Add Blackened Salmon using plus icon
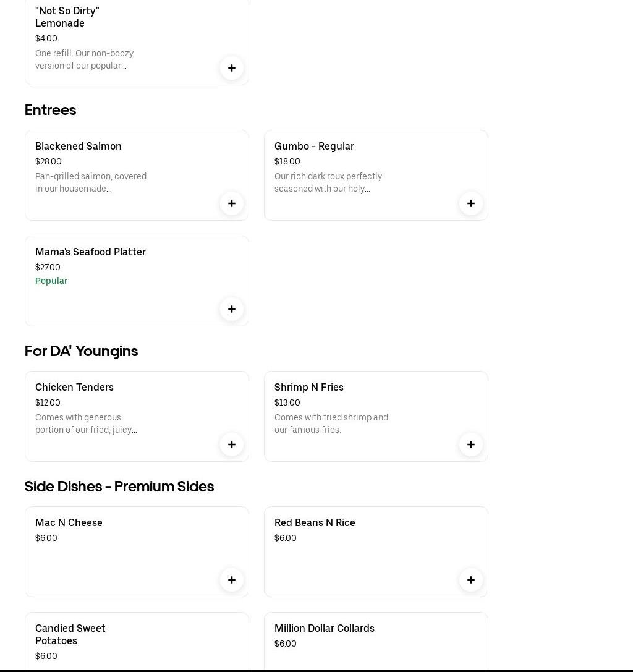 point(232,203)
